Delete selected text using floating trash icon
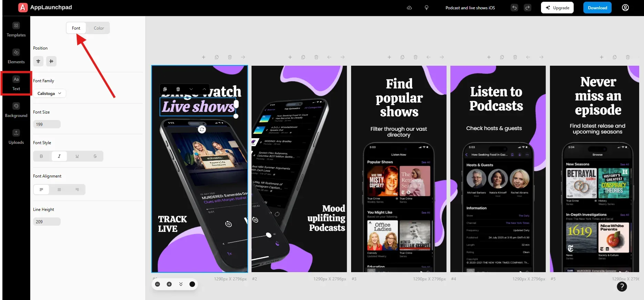This screenshot has height=300, width=644. click(178, 89)
